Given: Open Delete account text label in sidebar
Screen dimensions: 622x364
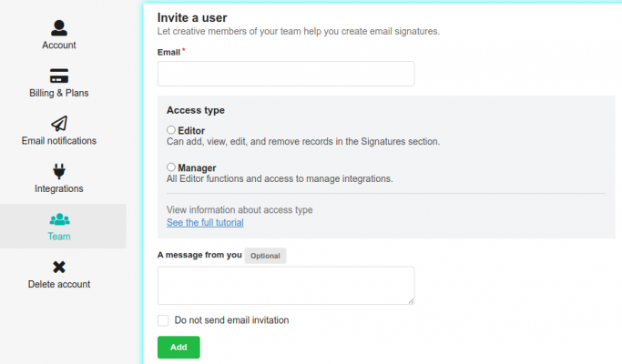Looking at the screenshot, I should (x=59, y=284).
